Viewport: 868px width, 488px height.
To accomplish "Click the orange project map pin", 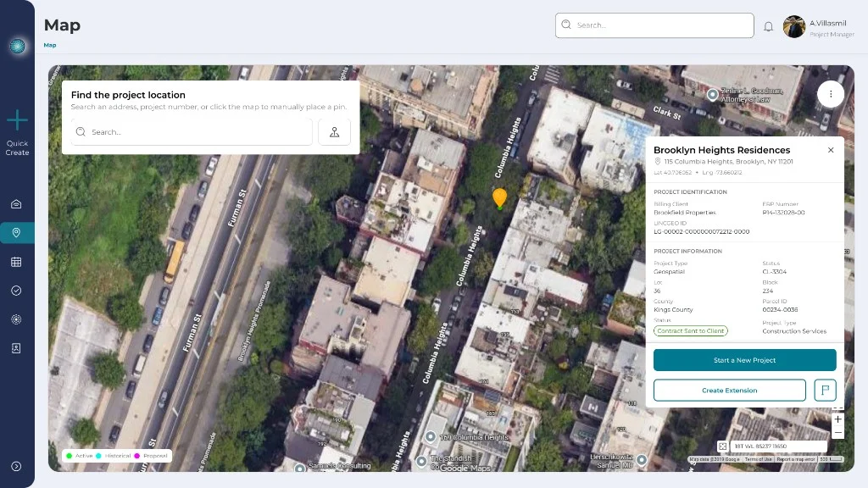I will point(499,198).
